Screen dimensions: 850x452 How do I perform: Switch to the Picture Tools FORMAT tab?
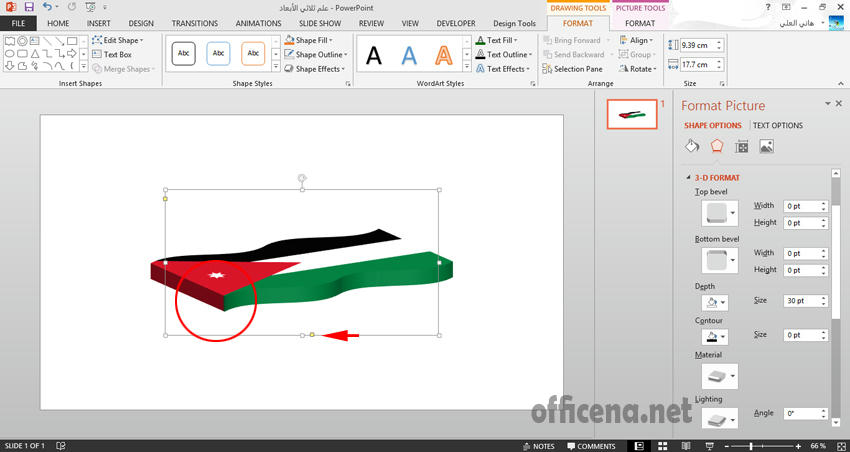coord(640,23)
